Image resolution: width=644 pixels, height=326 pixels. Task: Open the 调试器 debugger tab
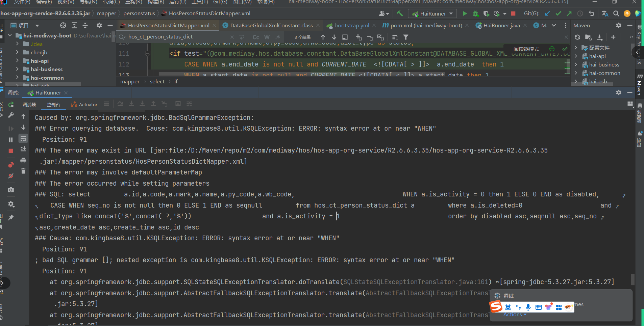pos(29,105)
